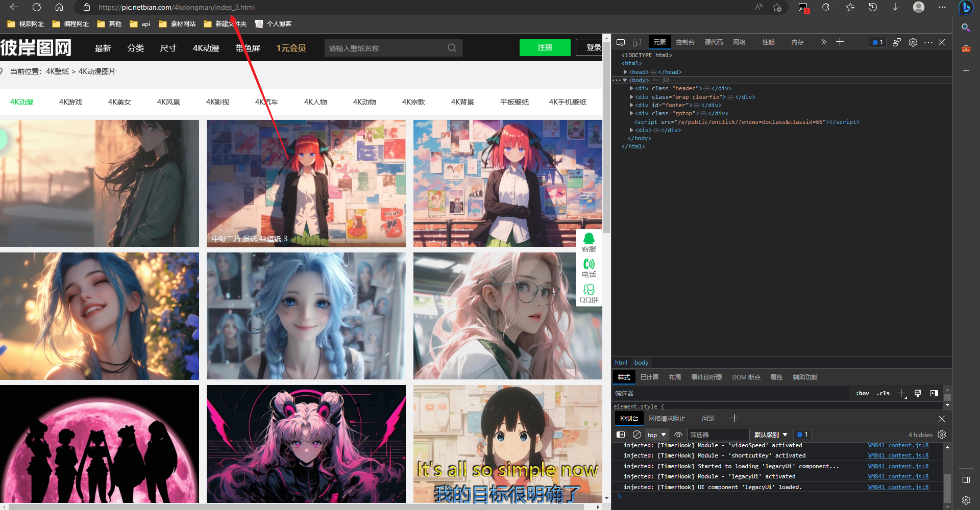Submit wallpaper search with magnifier icon
Screen dimensions: 980x510
click(452, 48)
